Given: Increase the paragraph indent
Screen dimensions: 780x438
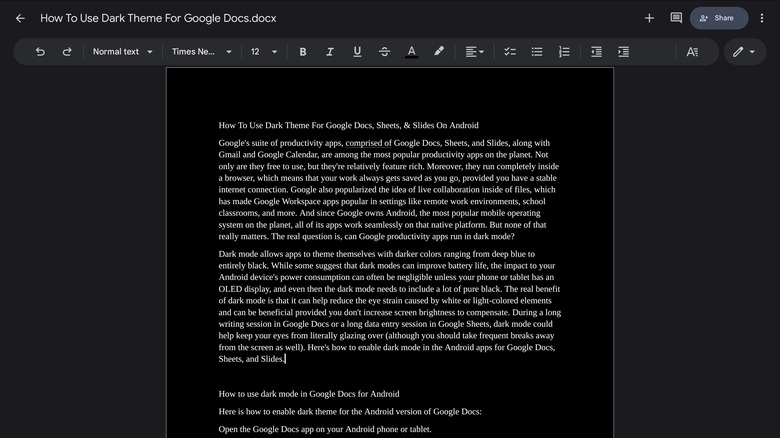Looking at the screenshot, I should 623,52.
